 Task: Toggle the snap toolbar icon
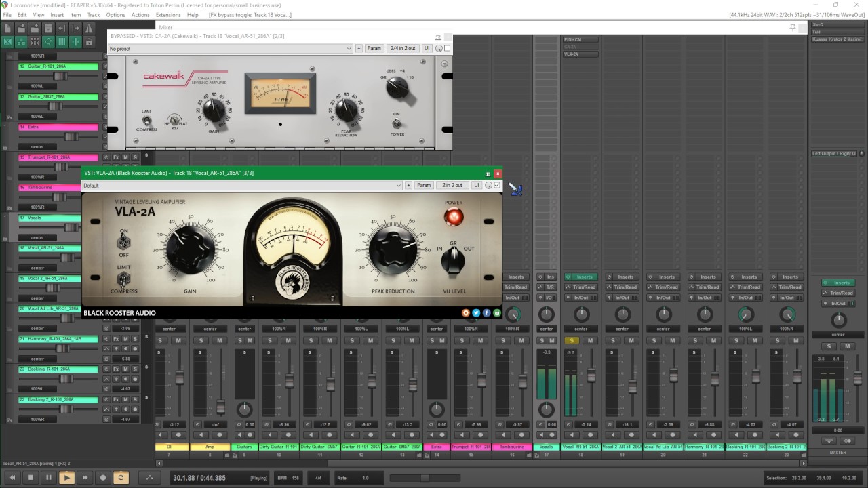coord(76,42)
